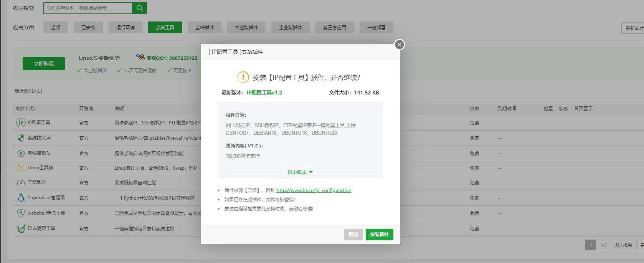Image resolution: width=644 pixels, height=263 pixels.
Task: Select the 系统工具 category tab
Action: pos(165,27)
